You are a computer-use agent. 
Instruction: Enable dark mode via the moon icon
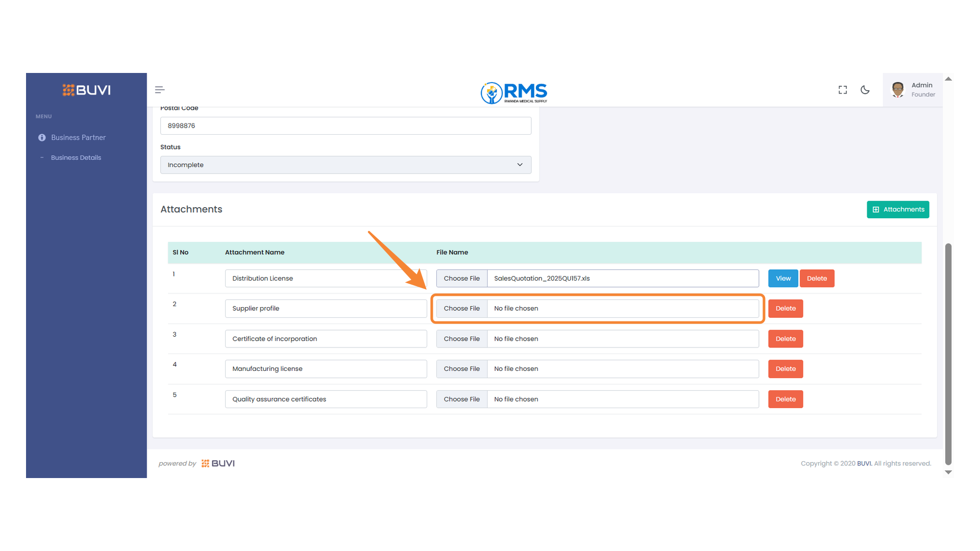pos(865,89)
